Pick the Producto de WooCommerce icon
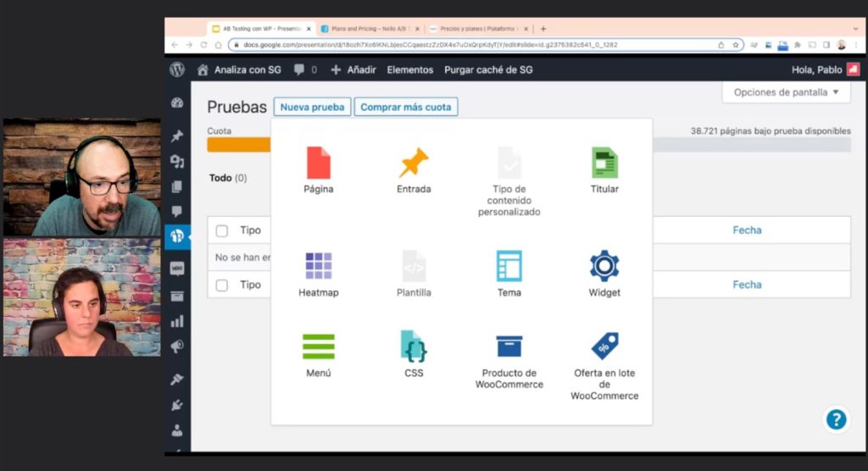 (x=509, y=346)
